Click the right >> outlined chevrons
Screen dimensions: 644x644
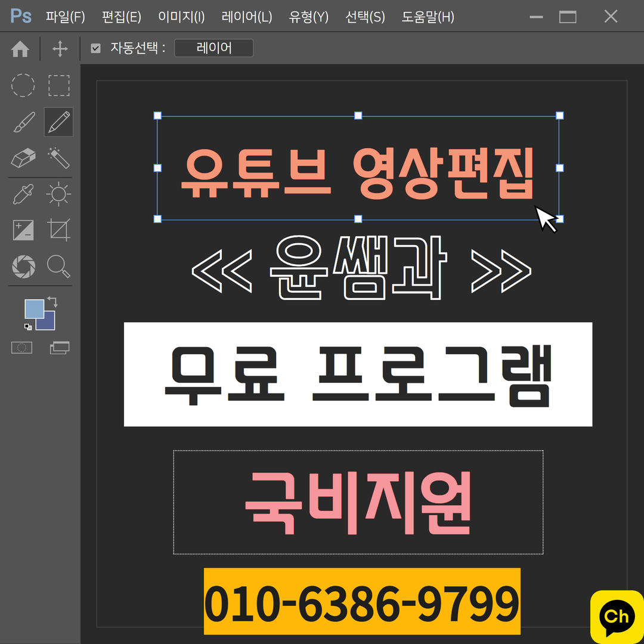(x=501, y=271)
